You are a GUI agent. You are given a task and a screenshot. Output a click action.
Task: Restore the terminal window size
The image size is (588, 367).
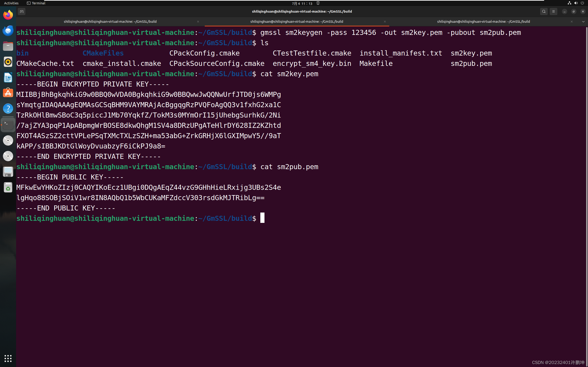(x=574, y=11)
